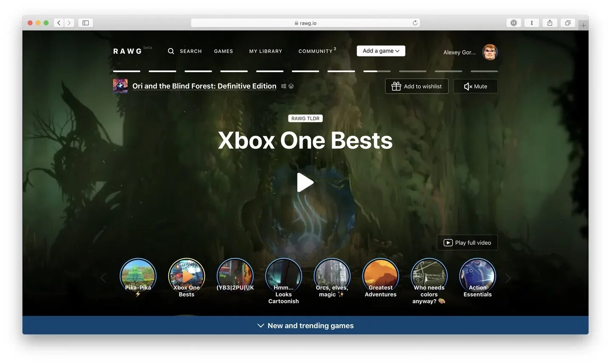611x364 pixels.
Task: Click Play full video button
Action: click(x=467, y=243)
